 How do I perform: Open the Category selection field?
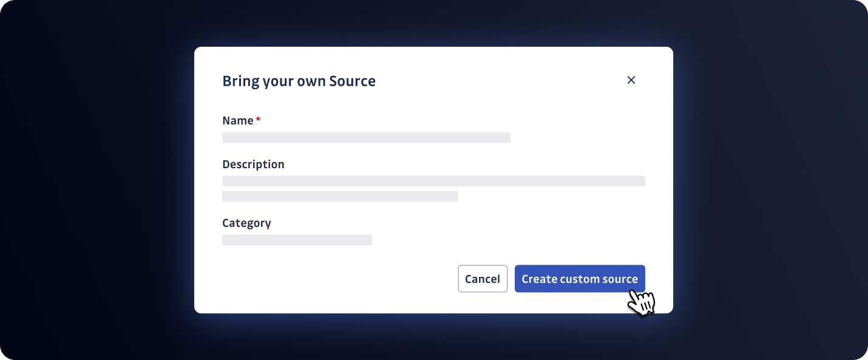click(x=297, y=240)
